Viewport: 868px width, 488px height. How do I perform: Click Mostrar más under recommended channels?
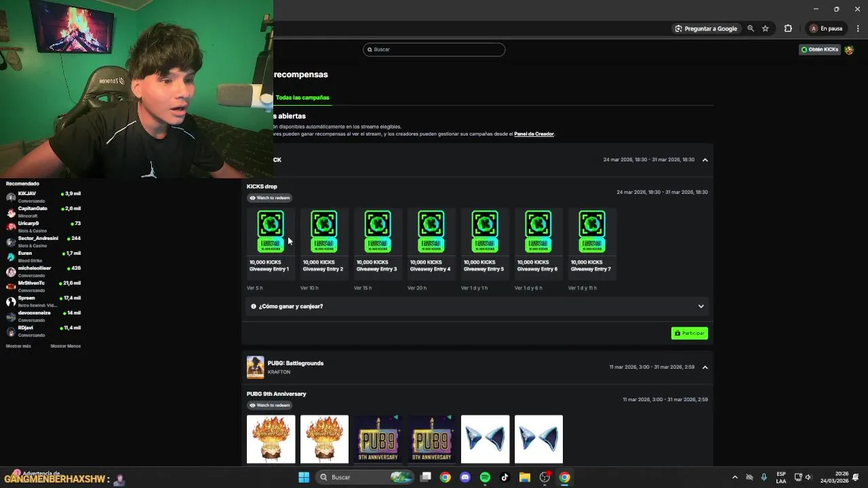18,346
